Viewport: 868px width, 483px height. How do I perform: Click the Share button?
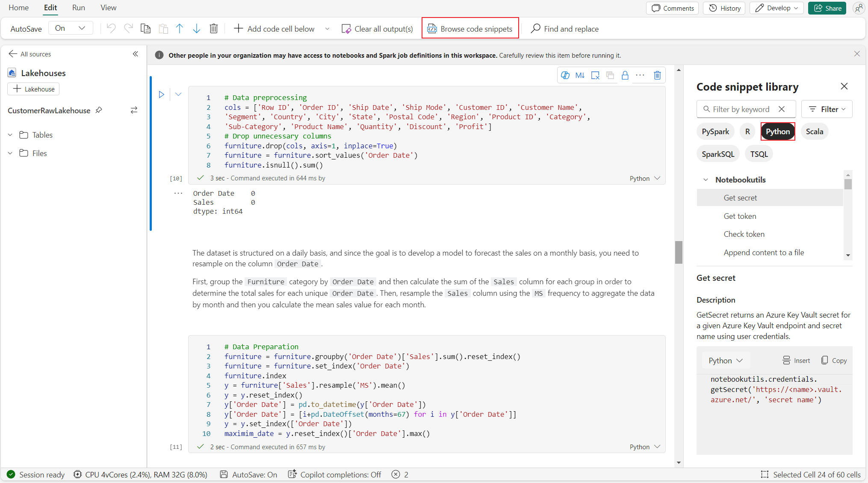click(827, 8)
